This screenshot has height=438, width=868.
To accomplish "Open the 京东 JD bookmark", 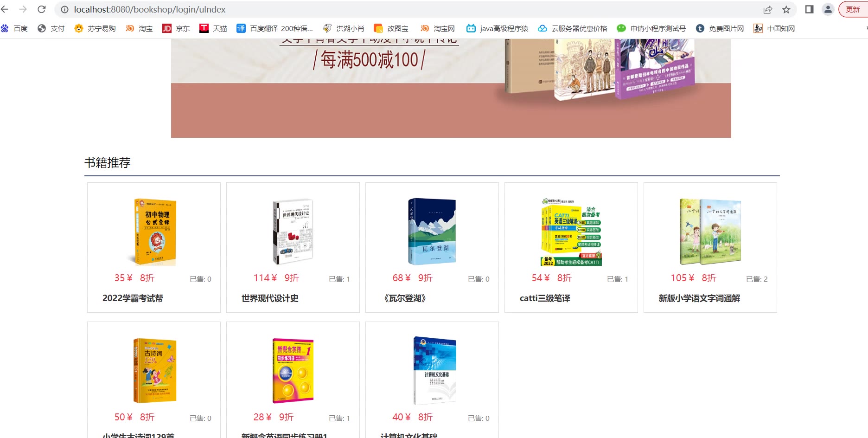I will [x=176, y=28].
